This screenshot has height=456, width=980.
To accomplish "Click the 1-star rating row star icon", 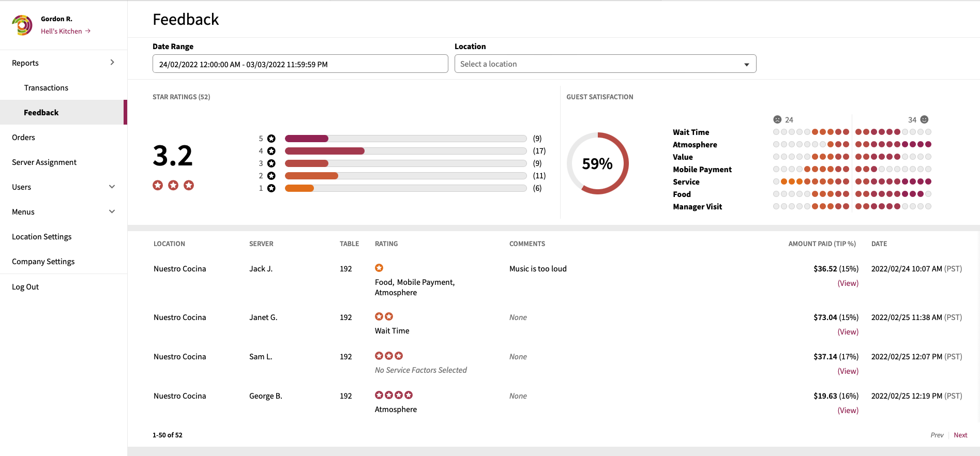I will [x=272, y=188].
